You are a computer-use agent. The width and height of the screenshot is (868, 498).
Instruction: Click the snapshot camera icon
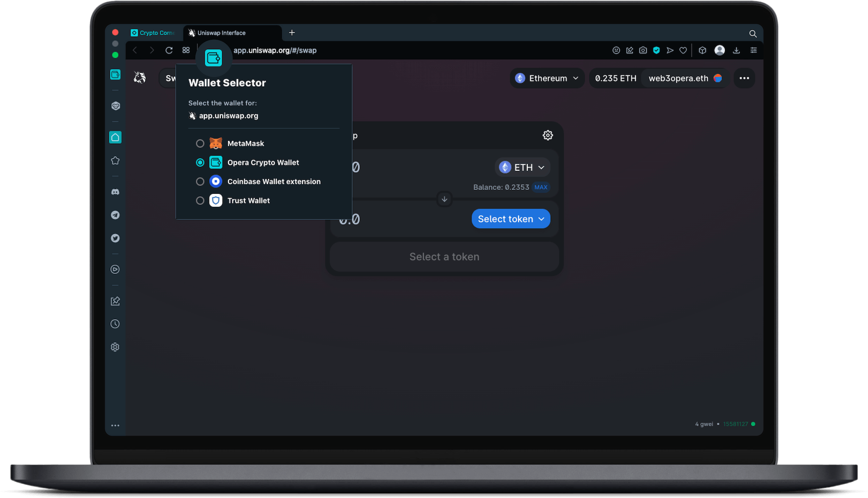(x=643, y=50)
